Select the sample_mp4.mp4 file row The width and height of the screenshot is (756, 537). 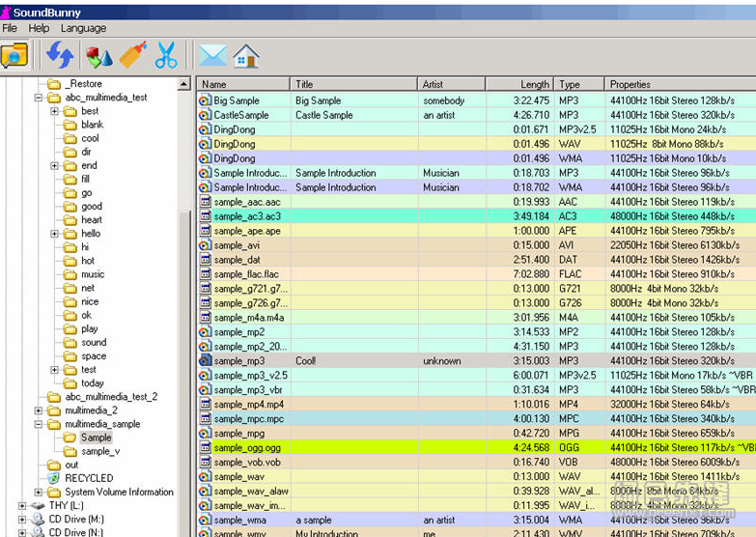coord(476,405)
